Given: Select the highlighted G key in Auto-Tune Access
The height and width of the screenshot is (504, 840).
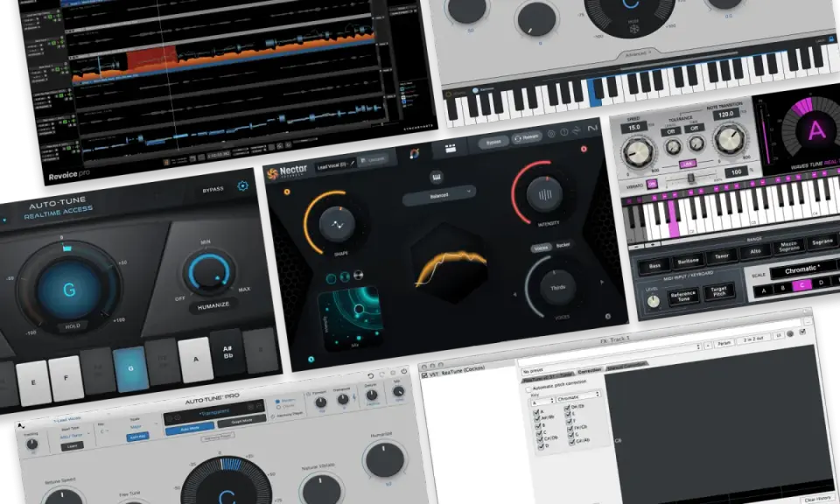Looking at the screenshot, I should (x=130, y=368).
